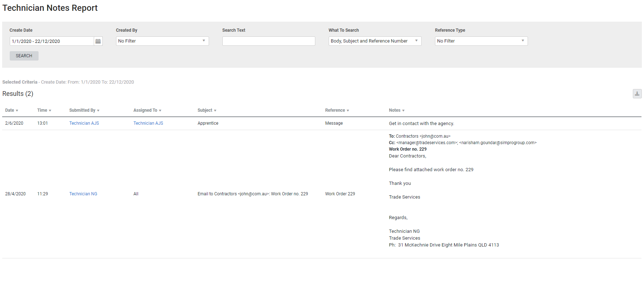Click the McKechnie Drive address line
644x302 pixels.
point(444,245)
